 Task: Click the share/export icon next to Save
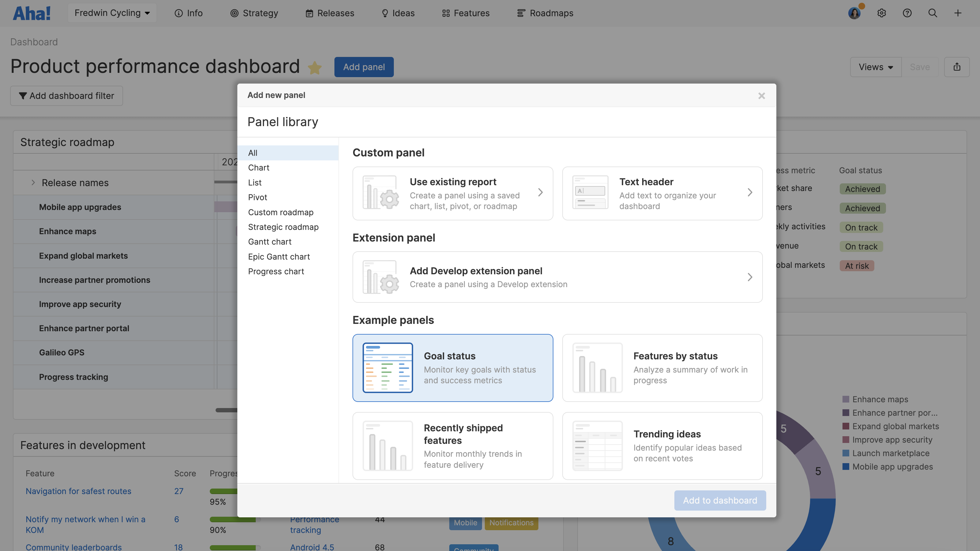pyautogui.click(x=958, y=66)
